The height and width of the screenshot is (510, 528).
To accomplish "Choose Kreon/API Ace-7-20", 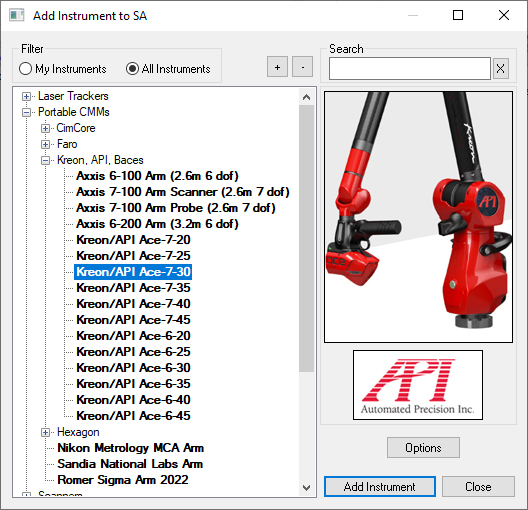I will (x=133, y=240).
